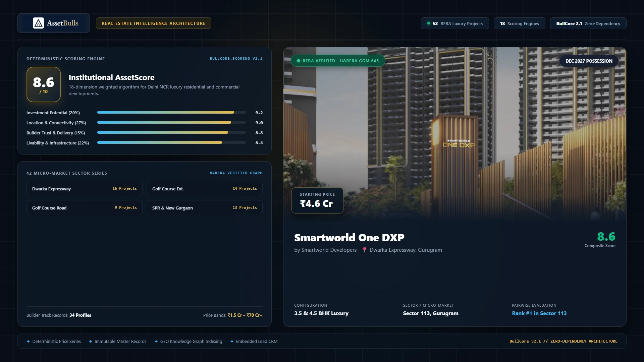
Task: Click the AssetBulls triangle logo icon
Action: pyautogui.click(x=38, y=23)
